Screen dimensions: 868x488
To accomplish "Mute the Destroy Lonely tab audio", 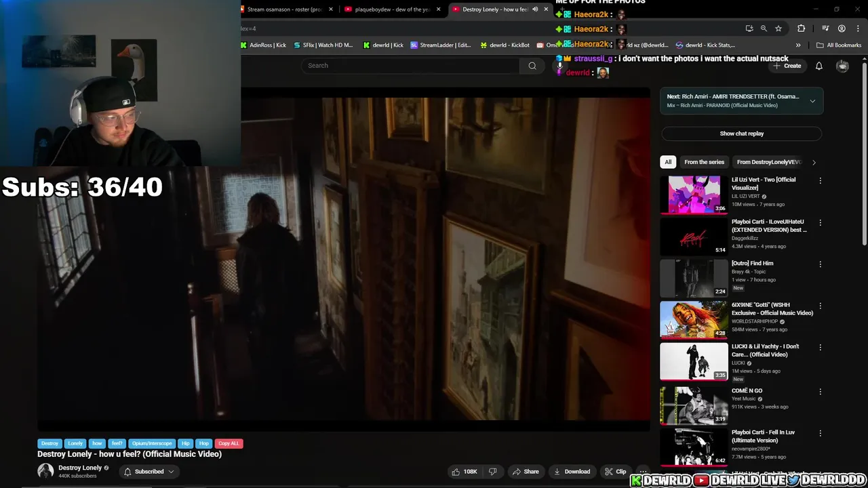I will [x=535, y=9].
